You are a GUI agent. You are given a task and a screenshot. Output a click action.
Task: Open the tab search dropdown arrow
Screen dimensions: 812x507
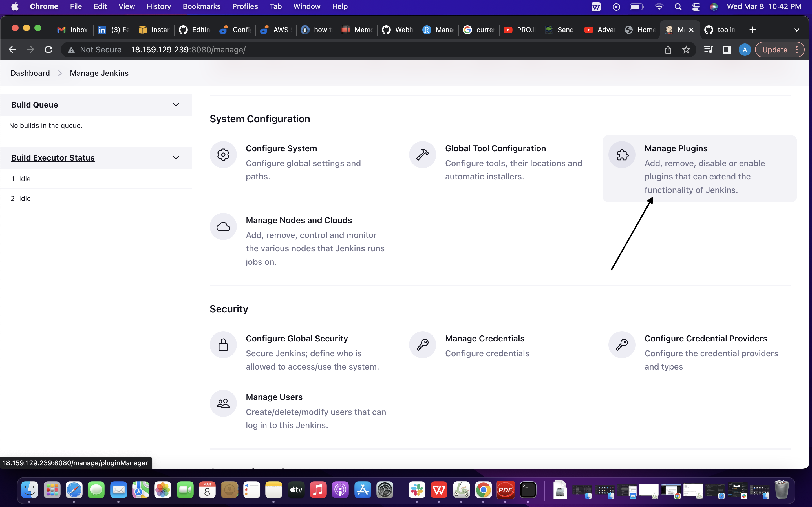[x=796, y=30]
